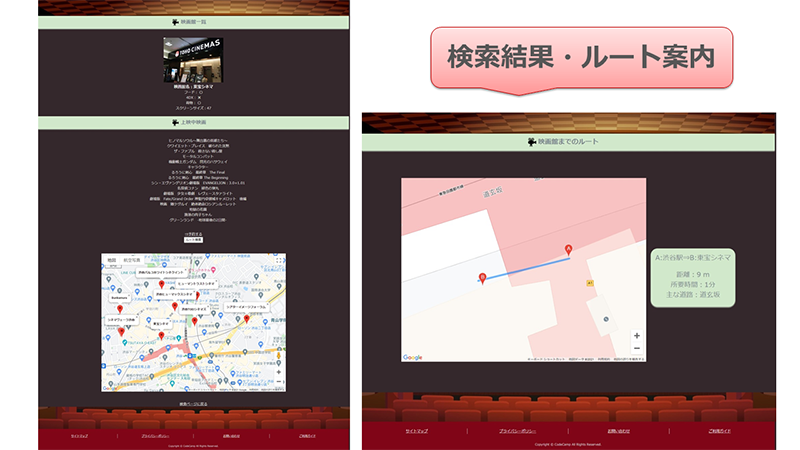Image resolution: width=800 pixels, height=450 pixels.
Task: Open ご利用ガイド in the left footer
Action: (x=307, y=437)
